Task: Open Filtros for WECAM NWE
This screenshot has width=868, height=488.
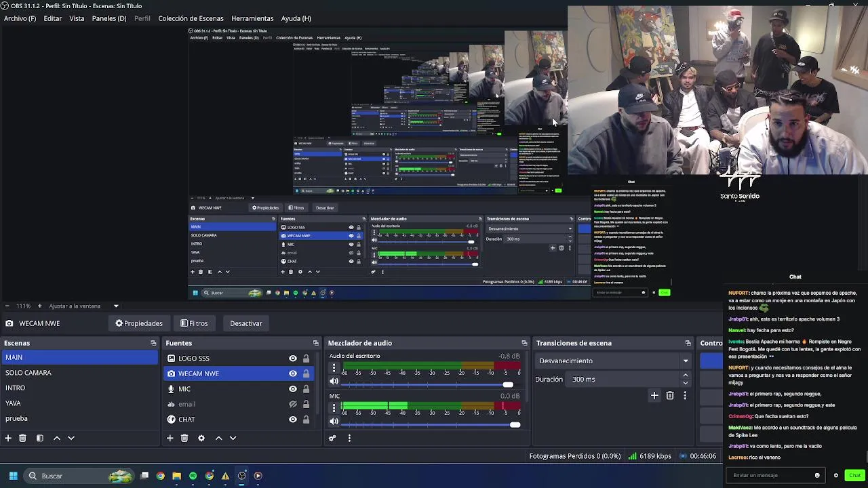Action: (194, 323)
